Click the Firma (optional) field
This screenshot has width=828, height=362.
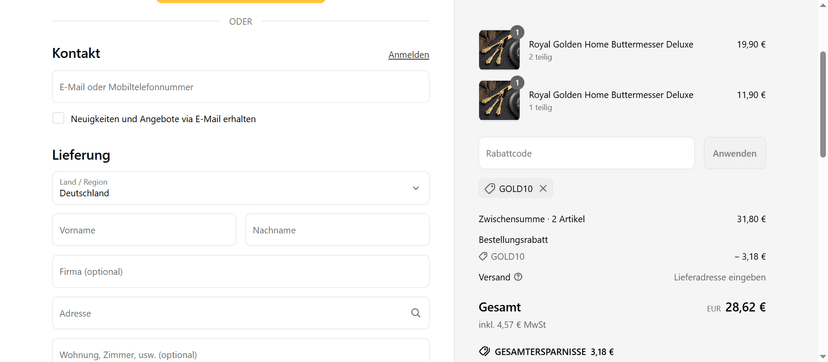(x=241, y=272)
